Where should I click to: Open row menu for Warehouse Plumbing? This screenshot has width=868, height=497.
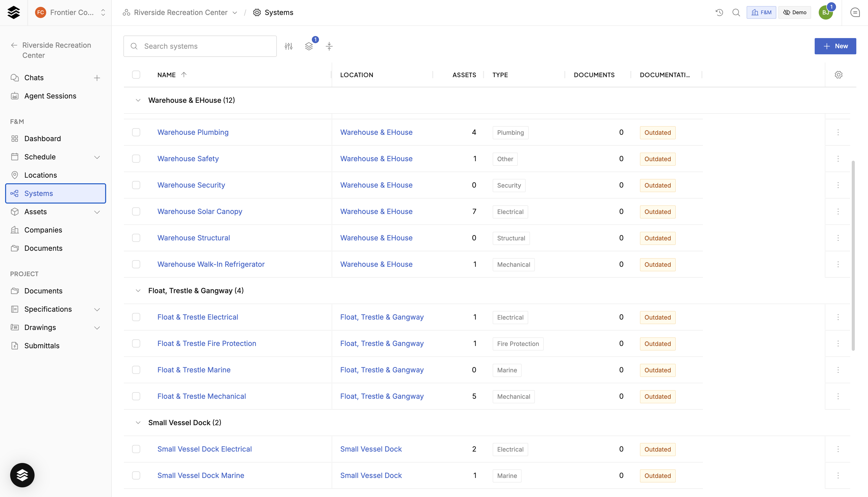point(838,132)
